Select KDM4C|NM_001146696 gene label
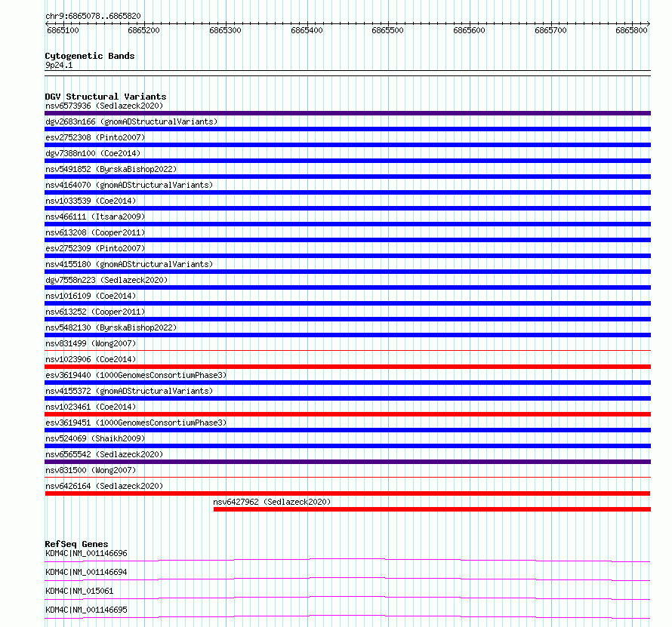The height and width of the screenshot is (627, 672). [86, 553]
